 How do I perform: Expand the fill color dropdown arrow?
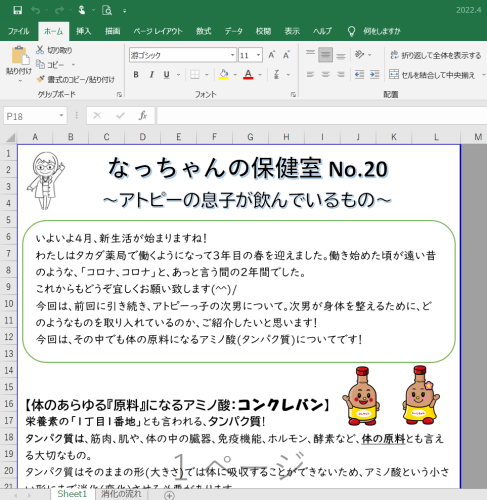pos(235,75)
